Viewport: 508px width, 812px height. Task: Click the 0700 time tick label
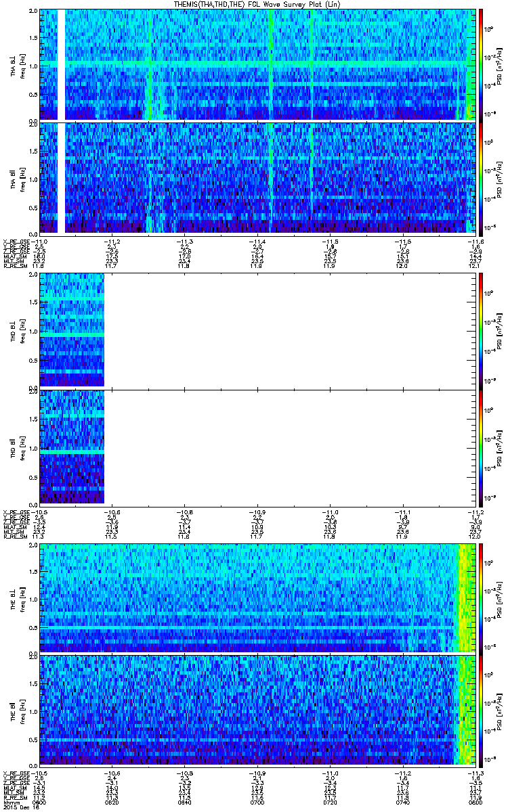257,802
